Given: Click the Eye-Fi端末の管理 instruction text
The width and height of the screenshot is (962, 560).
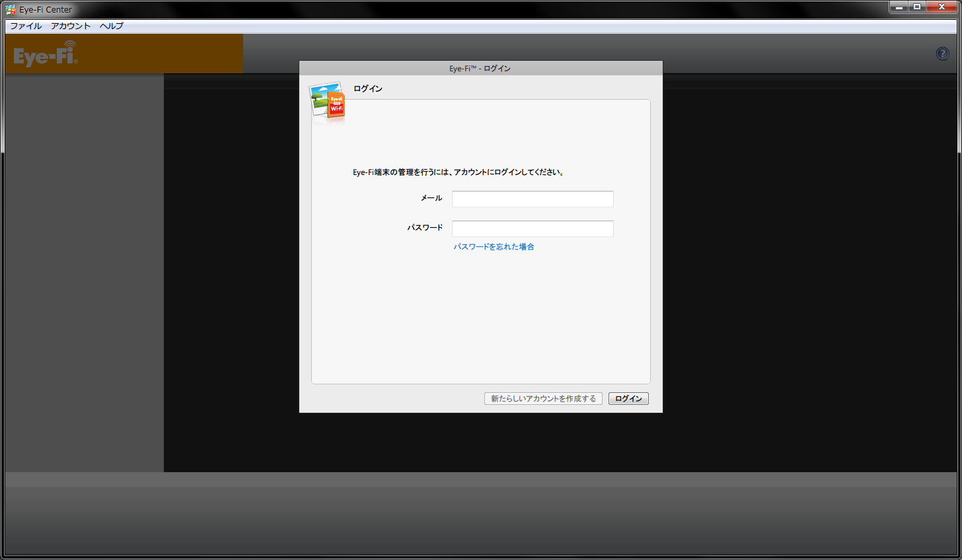Looking at the screenshot, I should tap(459, 172).
